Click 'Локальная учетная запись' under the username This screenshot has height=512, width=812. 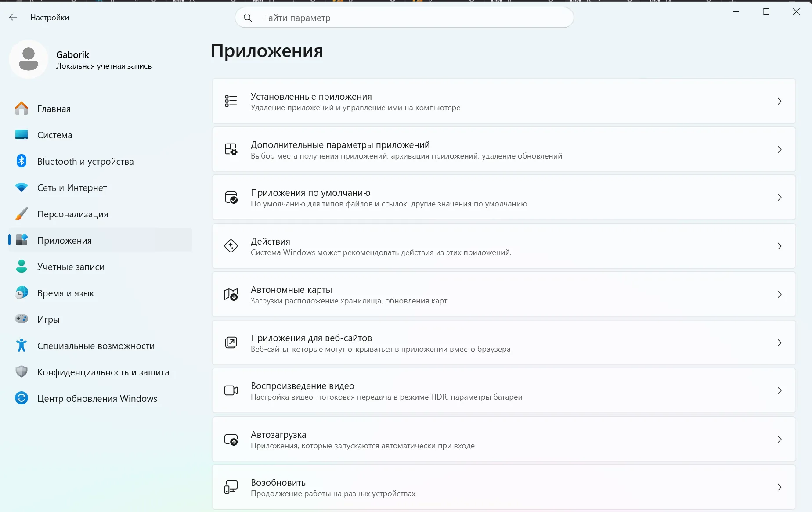(104, 66)
